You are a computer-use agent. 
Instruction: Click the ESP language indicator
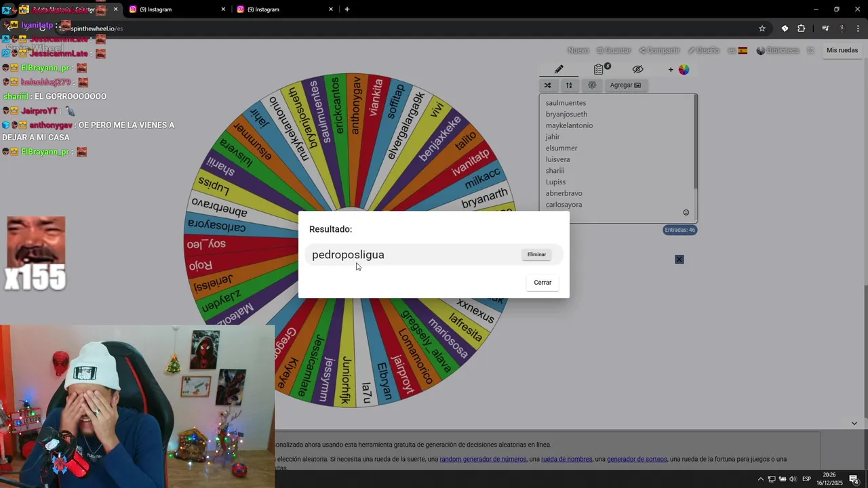pos(808,479)
